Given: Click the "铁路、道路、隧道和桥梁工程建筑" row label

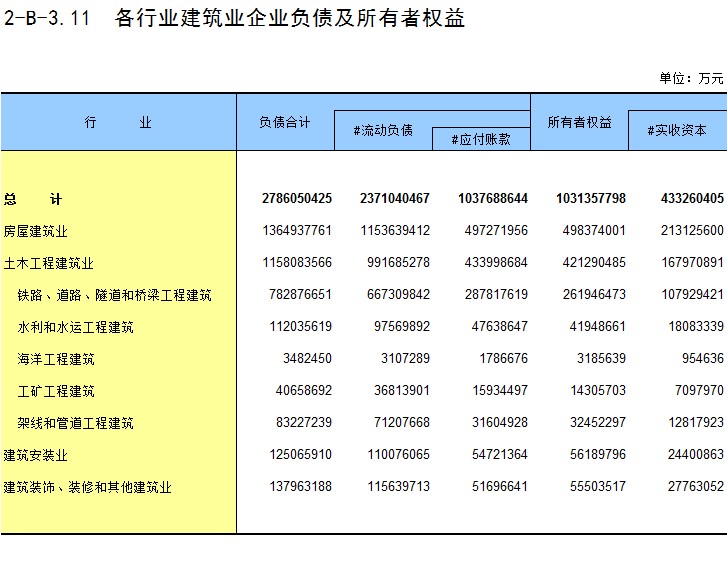Looking at the screenshot, I should 114,295.
